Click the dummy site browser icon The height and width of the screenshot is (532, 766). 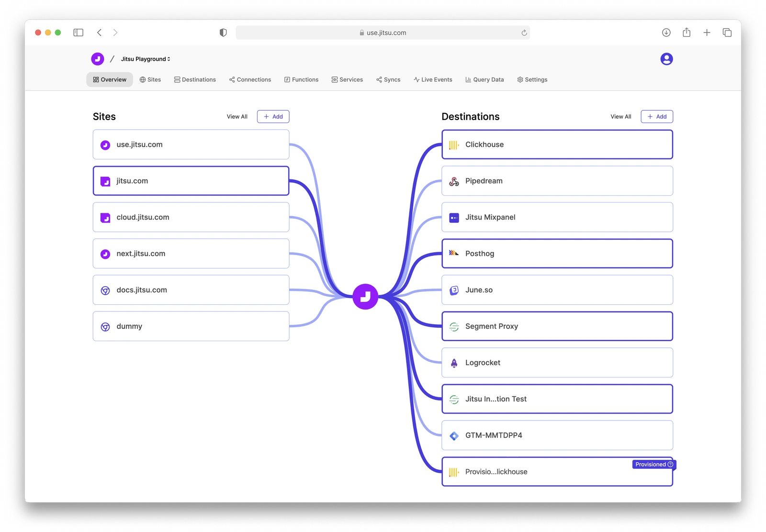[x=105, y=327]
